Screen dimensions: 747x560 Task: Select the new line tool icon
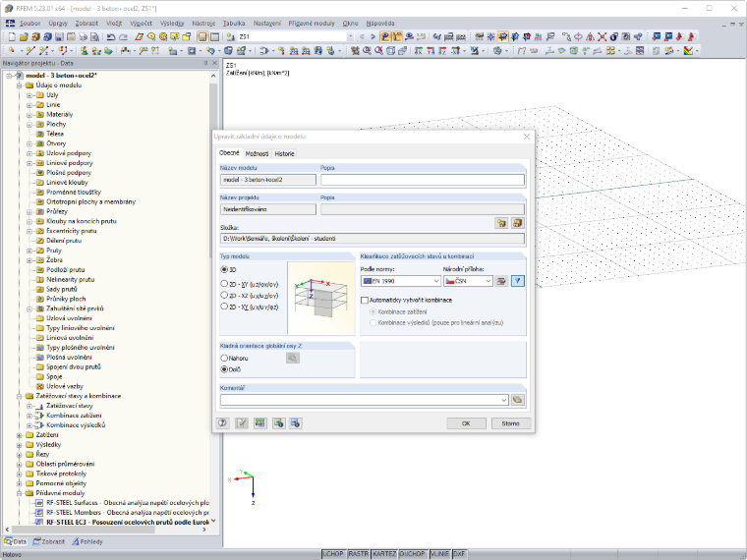pyautogui.click(x=30, y=50)
